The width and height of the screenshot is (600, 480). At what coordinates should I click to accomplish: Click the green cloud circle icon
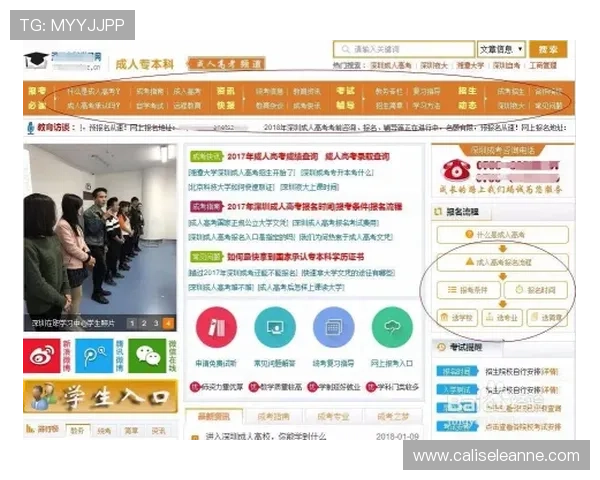point(392,327)
